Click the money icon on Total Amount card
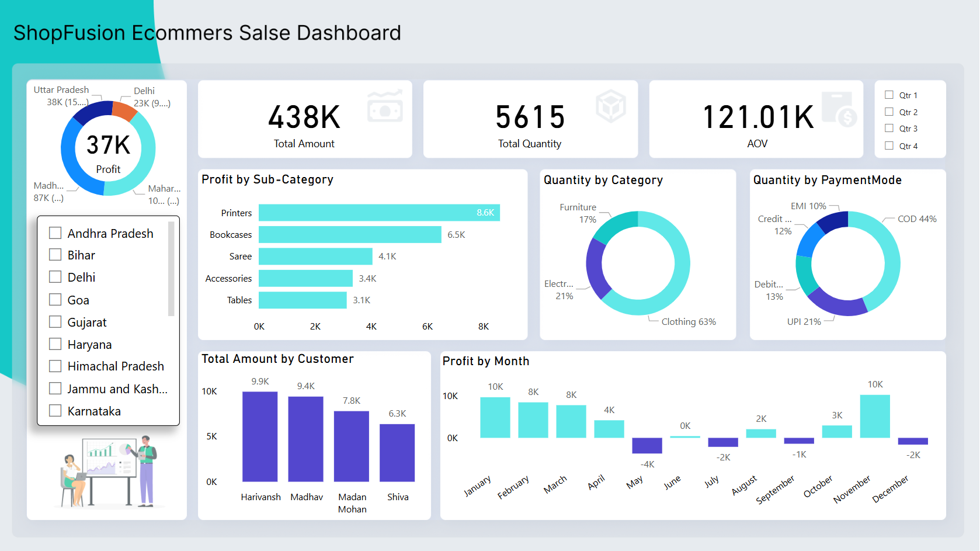This screenshot has width=980, height=551. 385,106
